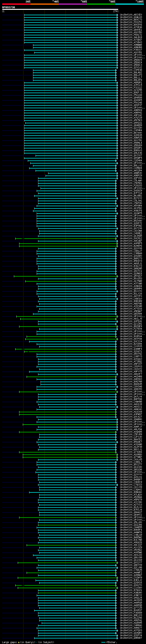The width and height of the screenshot is (146, 644).
Task: Click the white query sequence bar 1-274
Action: (x=60, y=10)
